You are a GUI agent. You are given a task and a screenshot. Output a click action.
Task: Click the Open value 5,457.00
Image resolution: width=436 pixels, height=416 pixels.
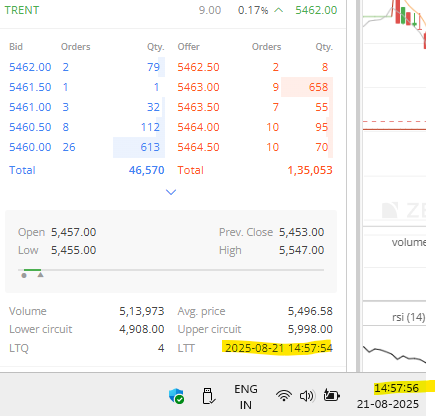pos(73,232)
